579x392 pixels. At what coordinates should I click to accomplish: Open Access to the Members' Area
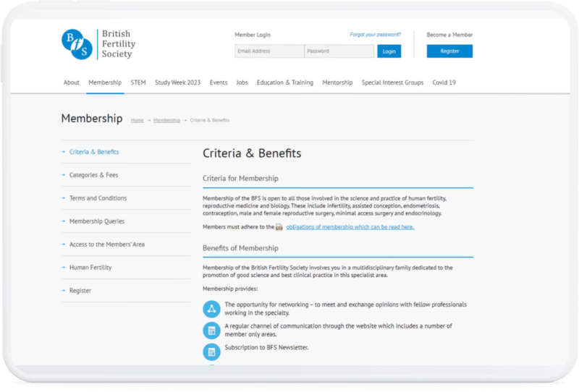click(107, 244)
